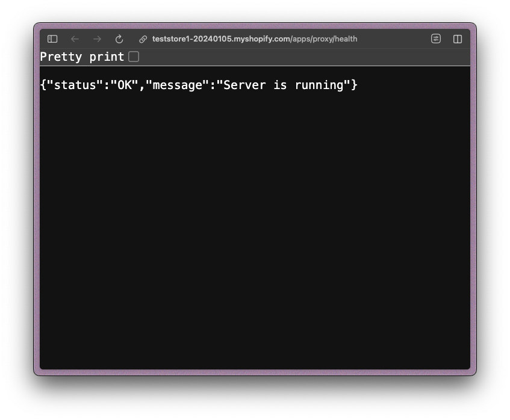Viewport: 510px width, 420px height.
Task: Open the site controls sliders icon
Action: (x=436, y=39)
